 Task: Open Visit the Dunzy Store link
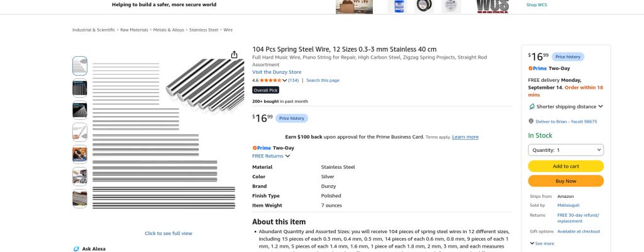277,72
